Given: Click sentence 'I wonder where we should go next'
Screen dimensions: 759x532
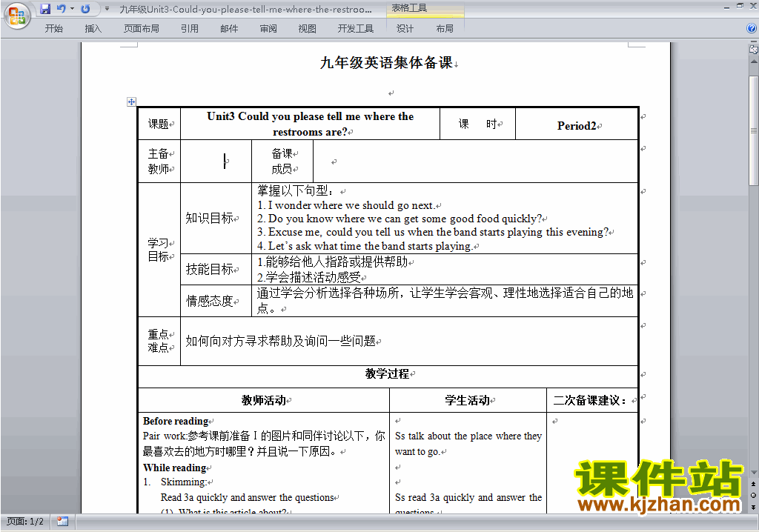Looking at the screenshot, I should [345, 205].
